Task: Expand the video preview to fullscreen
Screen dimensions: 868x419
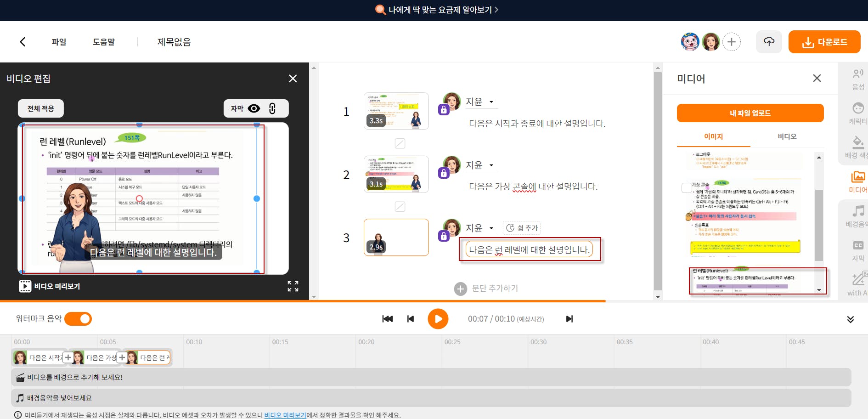Action: 293,286
